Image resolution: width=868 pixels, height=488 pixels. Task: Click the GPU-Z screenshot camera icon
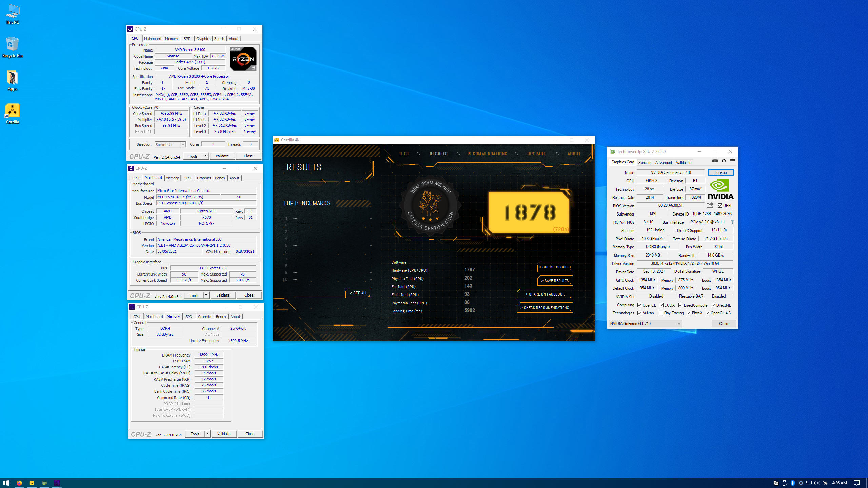(715, 161)
